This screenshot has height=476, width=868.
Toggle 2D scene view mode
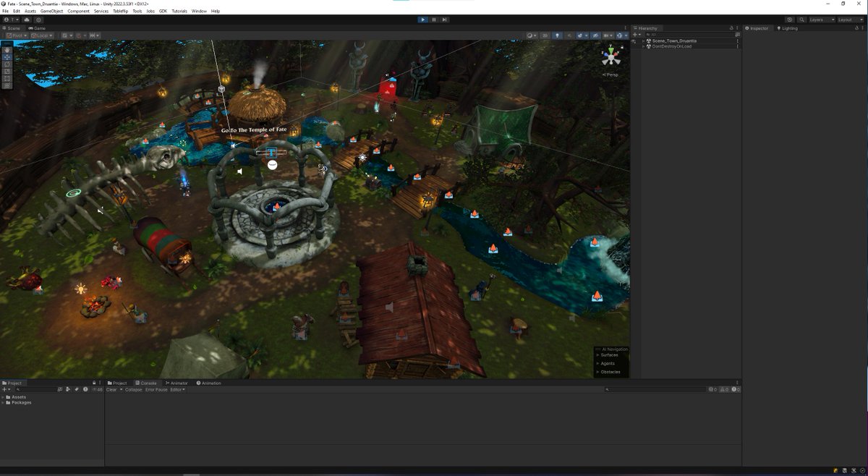[545, 35]
